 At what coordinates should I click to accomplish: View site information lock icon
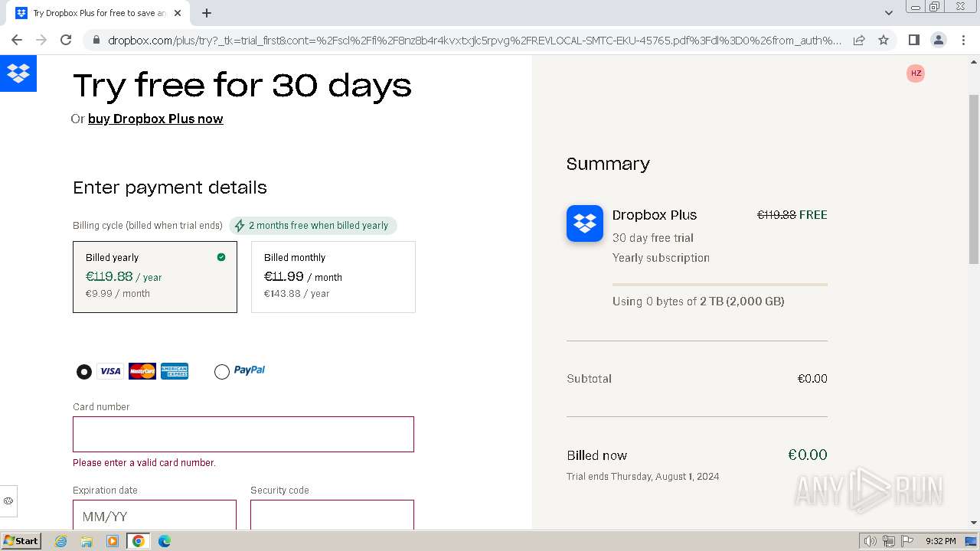click(96, 40)
